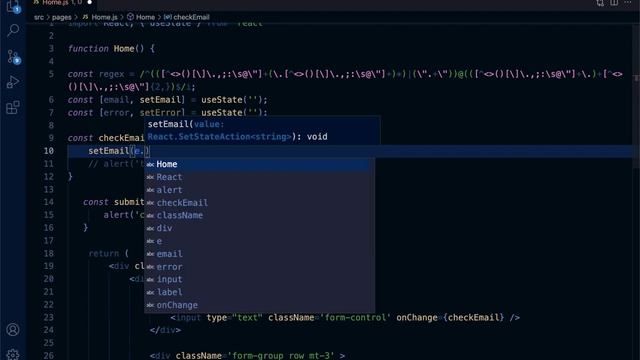
Task: Choose label from the suggestion list
Action: coord(259,292)
